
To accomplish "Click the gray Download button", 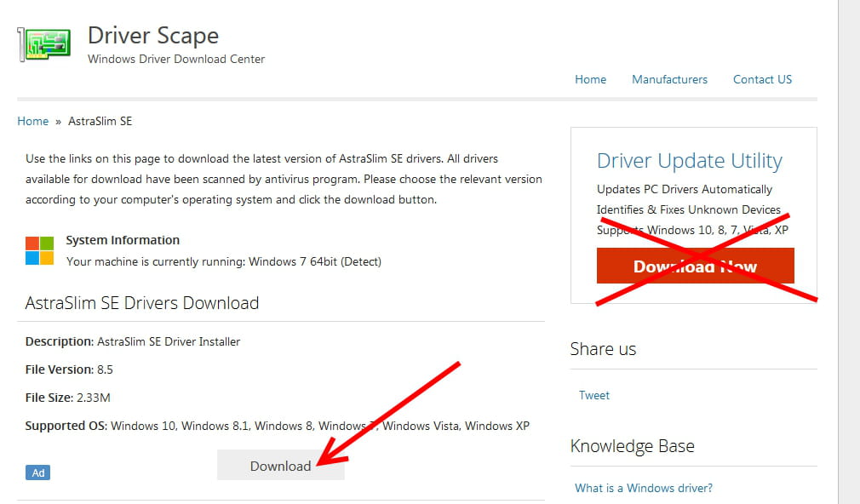I will click(281, 466).
